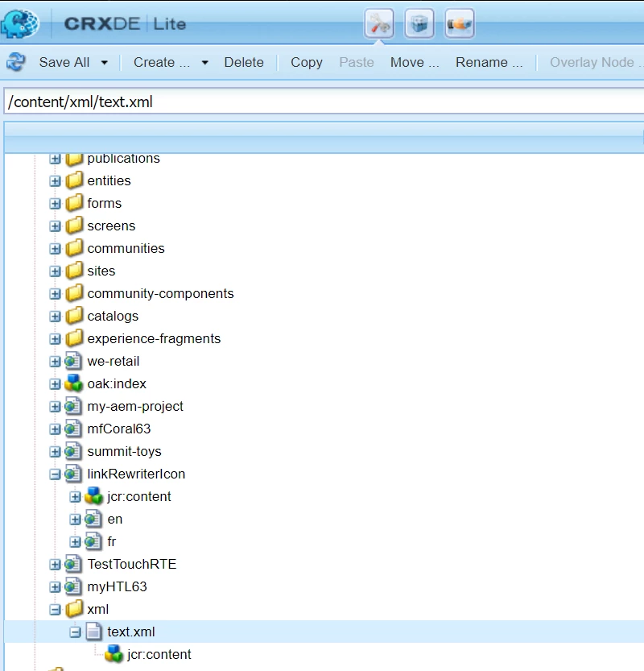Open the Create dropdown arrow
The image size is (644, 671).
click(204, 63)
